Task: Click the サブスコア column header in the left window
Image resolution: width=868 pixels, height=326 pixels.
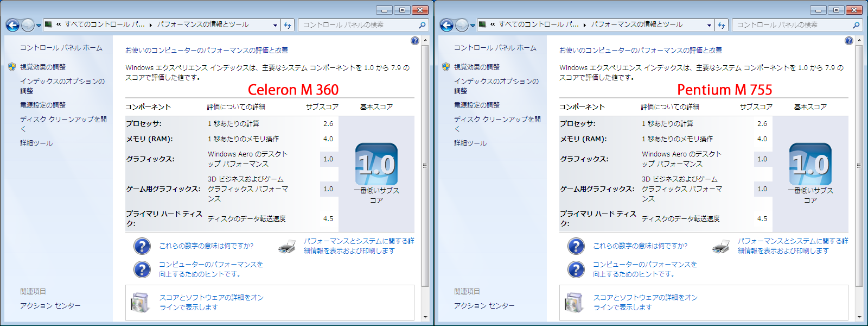Action: pyautogui.click(x=322, y=107)
